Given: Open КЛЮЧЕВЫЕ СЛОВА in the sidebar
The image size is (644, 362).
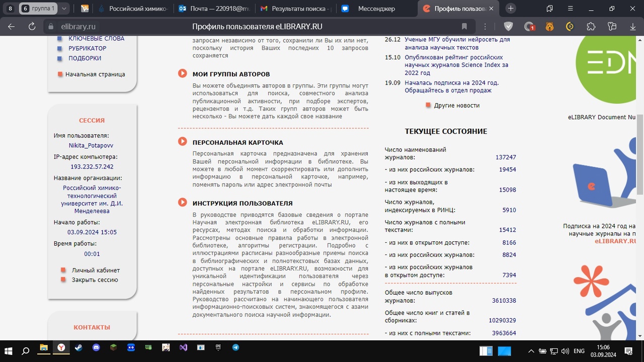Looking at the screenshot, I should (x=97, y=38).
